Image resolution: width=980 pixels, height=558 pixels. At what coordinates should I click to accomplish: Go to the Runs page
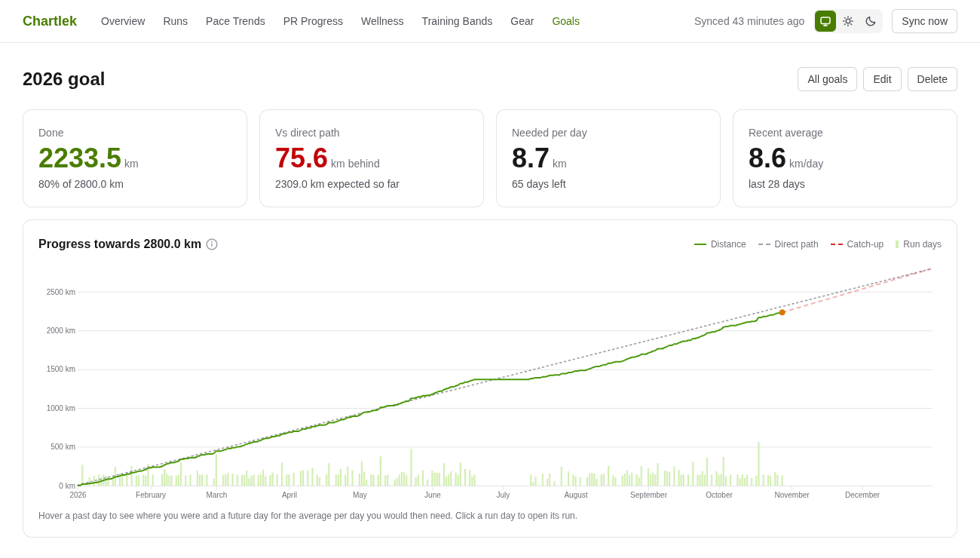(x=176, y=21)
